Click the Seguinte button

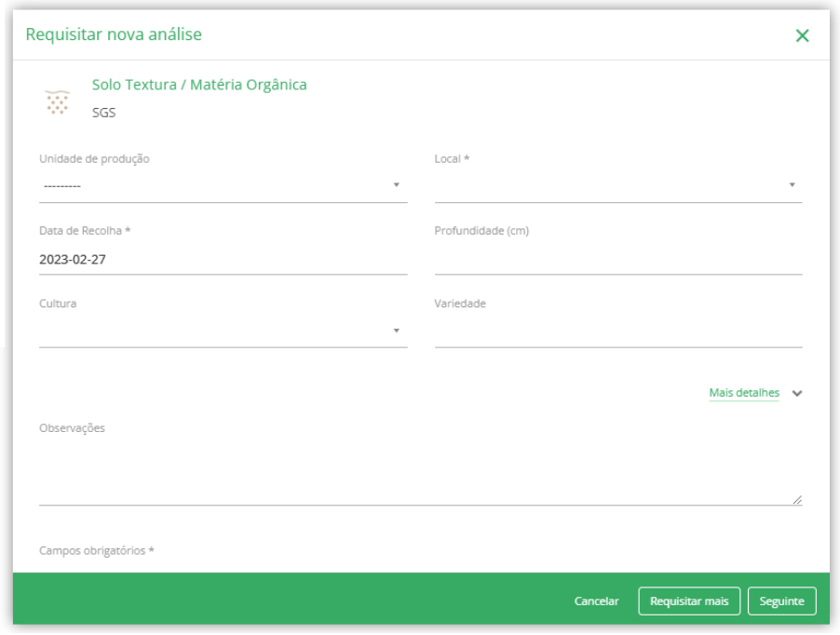coord(781,601)
